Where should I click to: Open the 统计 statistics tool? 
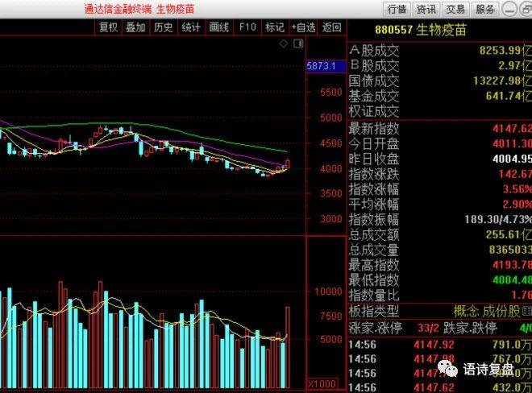click(x=191, y=27)
